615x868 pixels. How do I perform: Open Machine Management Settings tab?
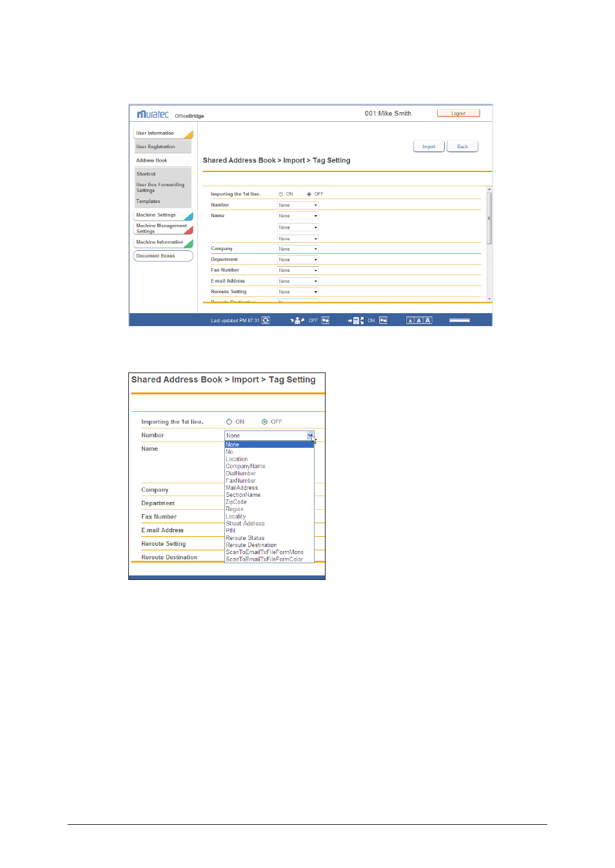163,229
